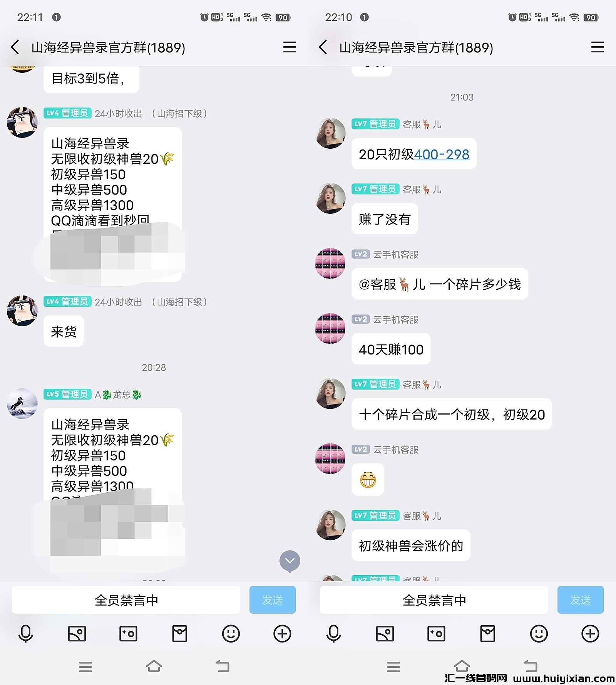Open the 400-298 link in message
The height and width of the screenshot is (685, 616).
click(442, 154)
